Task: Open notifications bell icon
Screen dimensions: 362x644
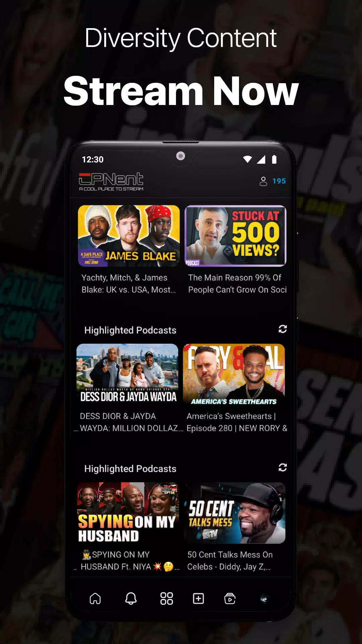Action: pos(131,598)
